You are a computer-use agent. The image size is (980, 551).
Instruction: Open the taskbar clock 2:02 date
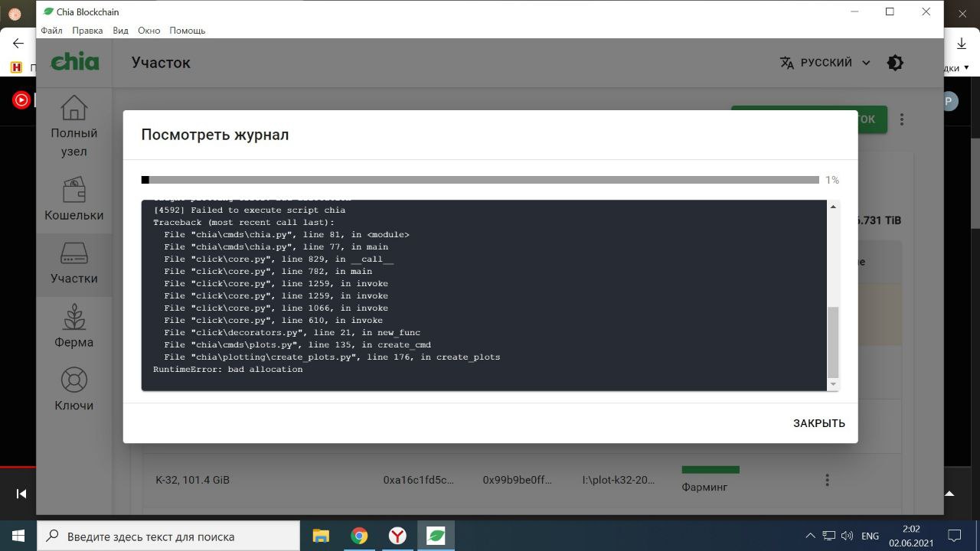click(x=911, y=536)
